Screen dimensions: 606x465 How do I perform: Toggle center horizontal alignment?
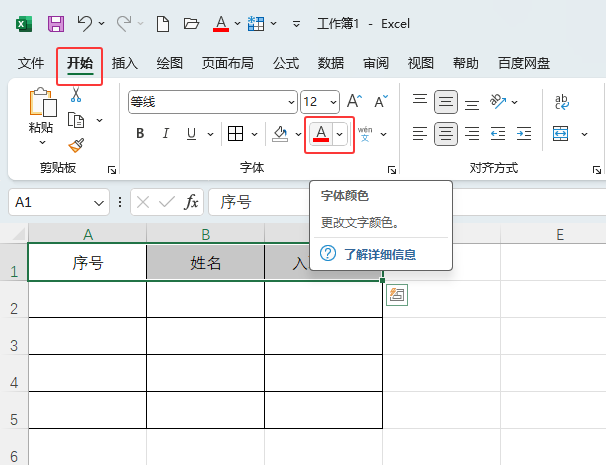446,134
